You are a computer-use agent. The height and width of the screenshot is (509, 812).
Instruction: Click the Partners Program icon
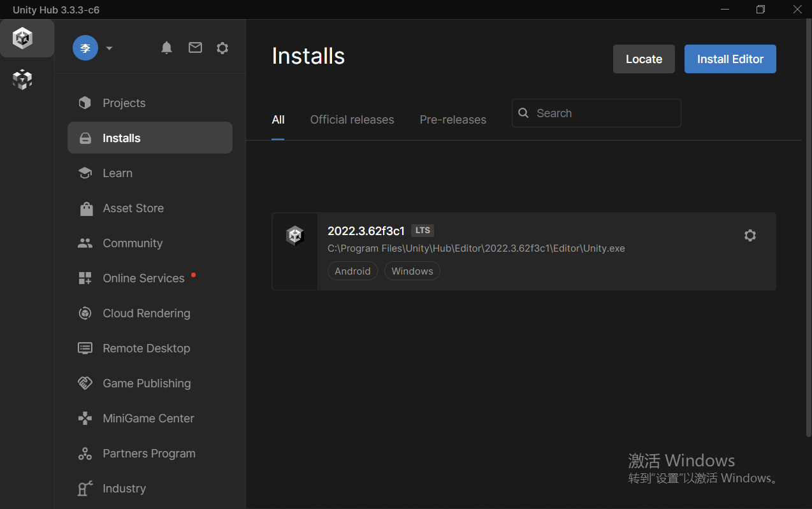coord(85,454)
